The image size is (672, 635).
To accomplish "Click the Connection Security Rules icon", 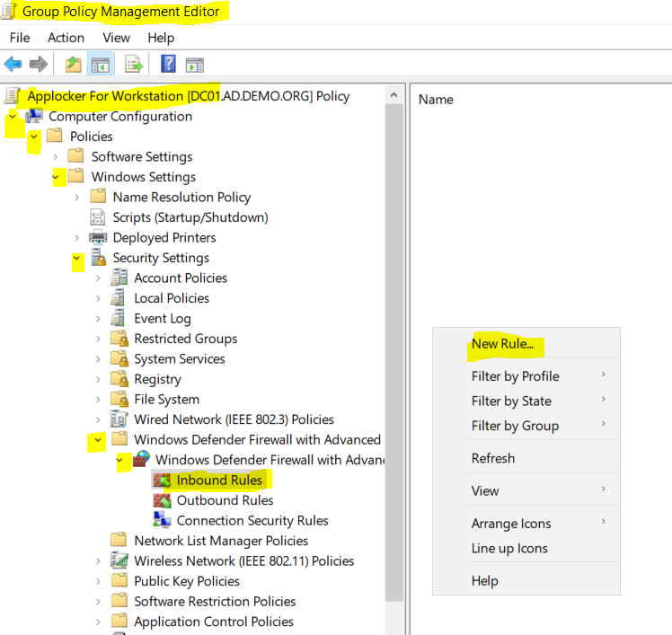I will coord(163,520).
